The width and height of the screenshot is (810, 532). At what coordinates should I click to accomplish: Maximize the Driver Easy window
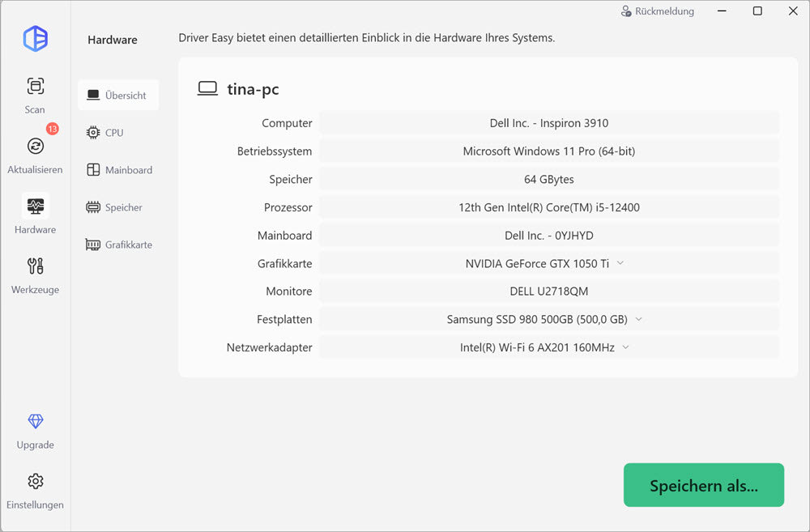757,11
